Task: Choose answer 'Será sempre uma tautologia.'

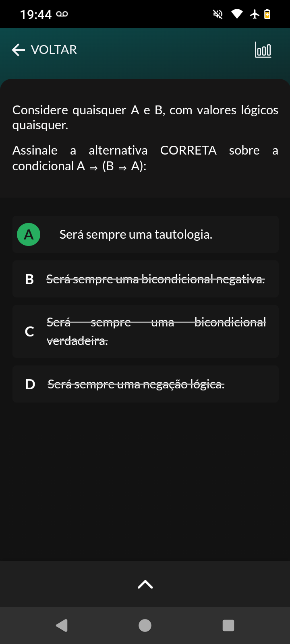Action: [x=136, y=234]
